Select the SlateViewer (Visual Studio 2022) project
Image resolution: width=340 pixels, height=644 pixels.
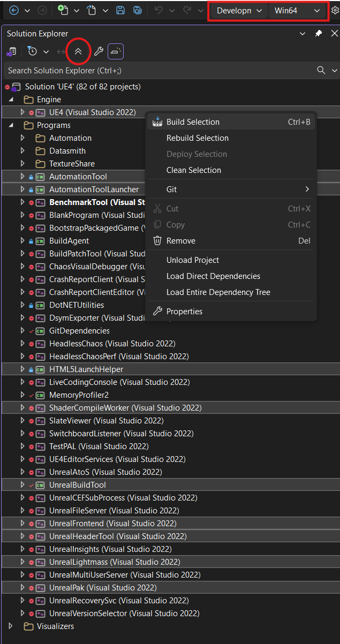click(107, 421)
